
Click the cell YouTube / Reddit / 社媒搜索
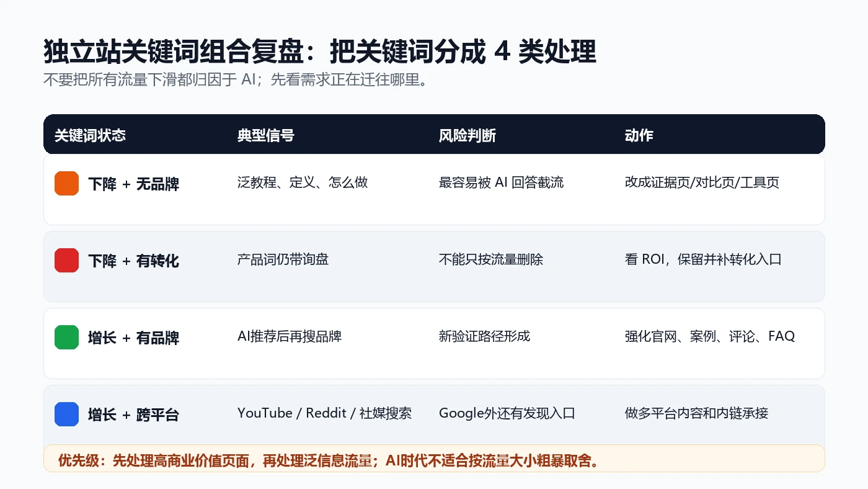pyautogui.click(x=324, y=413)
